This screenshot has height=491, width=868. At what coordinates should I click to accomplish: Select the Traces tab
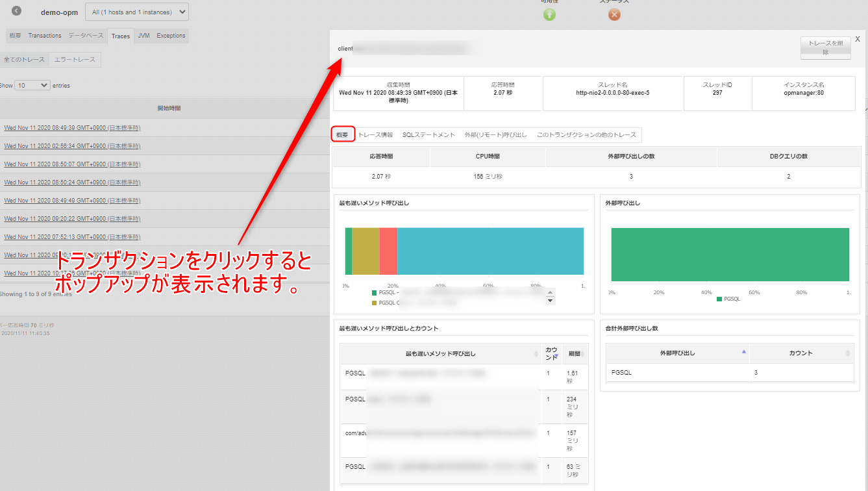[121, 36]
